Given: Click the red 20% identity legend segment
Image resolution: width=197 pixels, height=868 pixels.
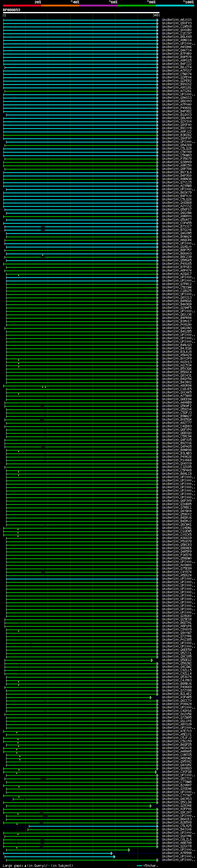Looking at the screenshot, I should pyautogui.click(x=22, y=6).
